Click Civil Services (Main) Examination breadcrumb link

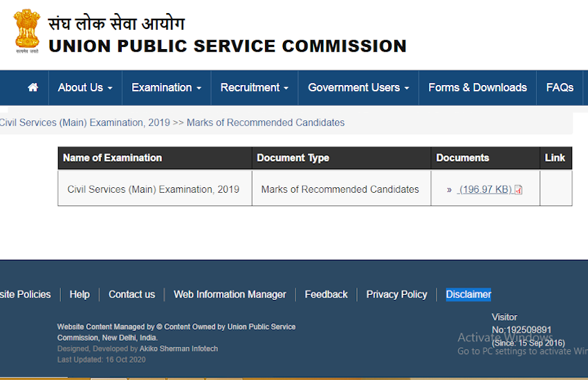tap(84, 122)
